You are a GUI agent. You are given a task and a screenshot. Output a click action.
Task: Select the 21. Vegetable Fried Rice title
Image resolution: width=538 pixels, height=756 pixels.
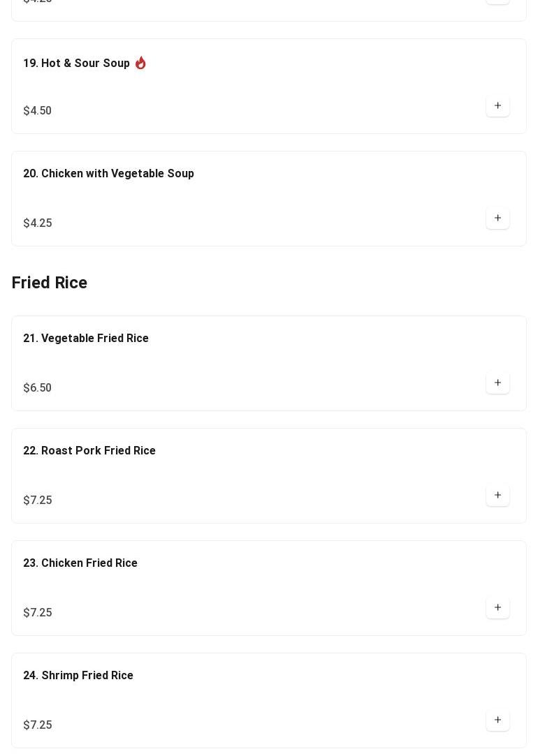pos(86,338)
